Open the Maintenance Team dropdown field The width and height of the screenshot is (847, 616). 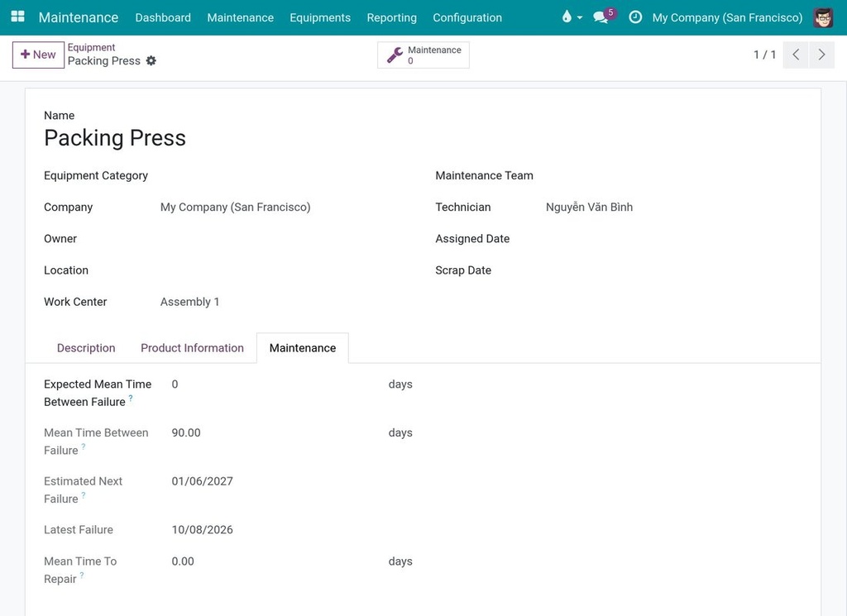coord(673,176)
